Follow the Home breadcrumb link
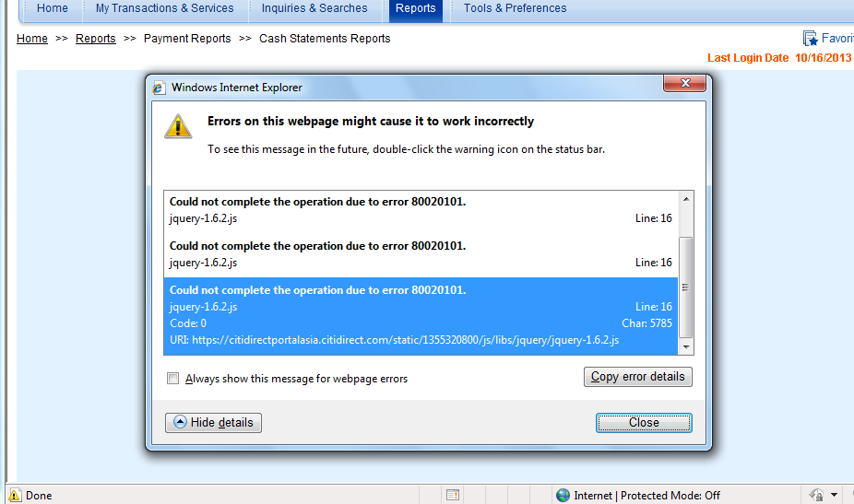The width and height of the screenshot is (854, 504). (x=32, y=39)
